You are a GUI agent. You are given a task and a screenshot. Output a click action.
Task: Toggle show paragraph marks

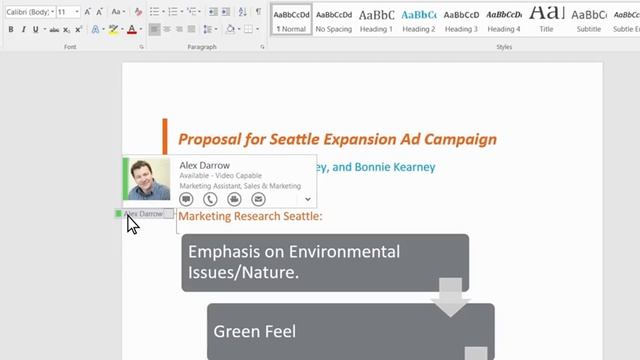258,12
